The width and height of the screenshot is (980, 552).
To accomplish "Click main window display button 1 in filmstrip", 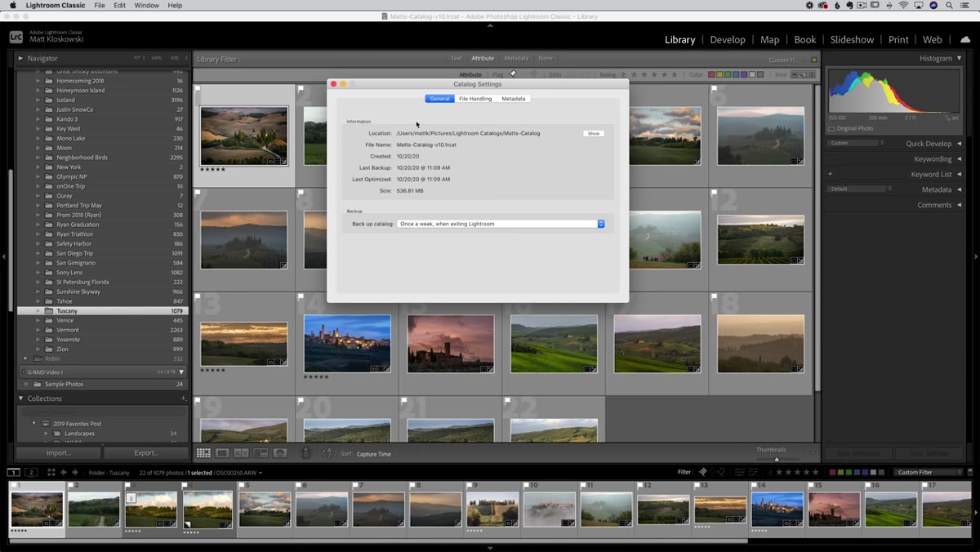I will 14,472.
